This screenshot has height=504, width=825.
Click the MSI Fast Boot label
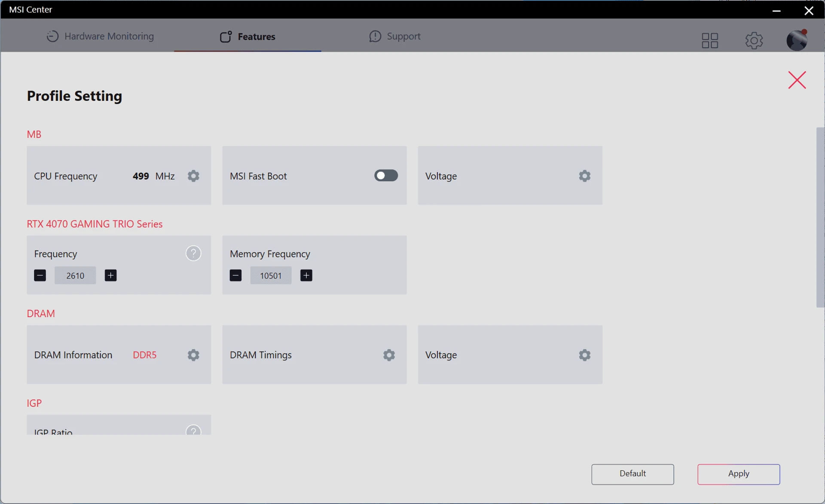(258, 176)
